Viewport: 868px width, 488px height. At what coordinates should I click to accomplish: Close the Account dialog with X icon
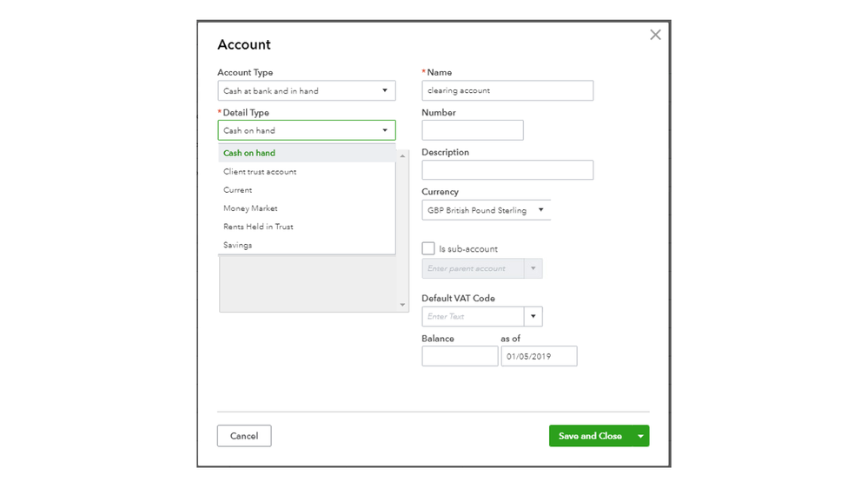point(655,35)
